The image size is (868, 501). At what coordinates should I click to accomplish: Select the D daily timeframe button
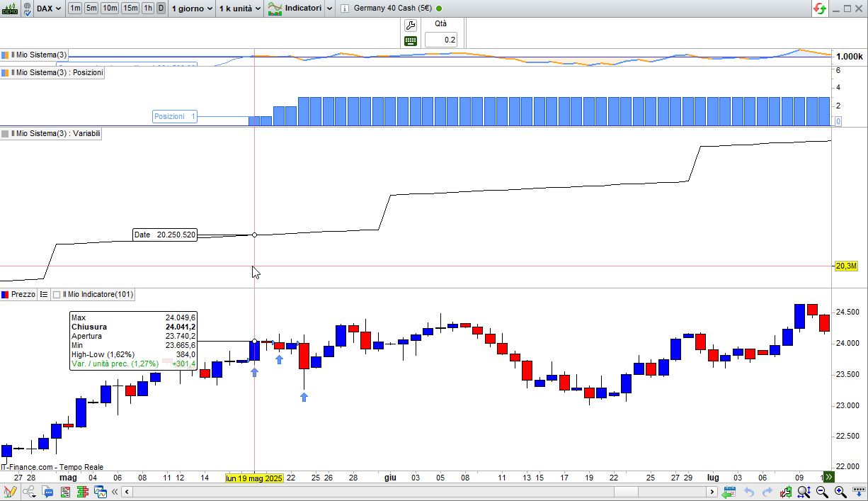pyautogui.click(x=161, y=9)
